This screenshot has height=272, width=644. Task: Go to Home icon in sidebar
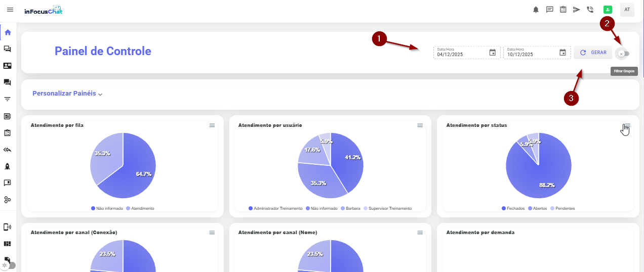click(8, 33)
